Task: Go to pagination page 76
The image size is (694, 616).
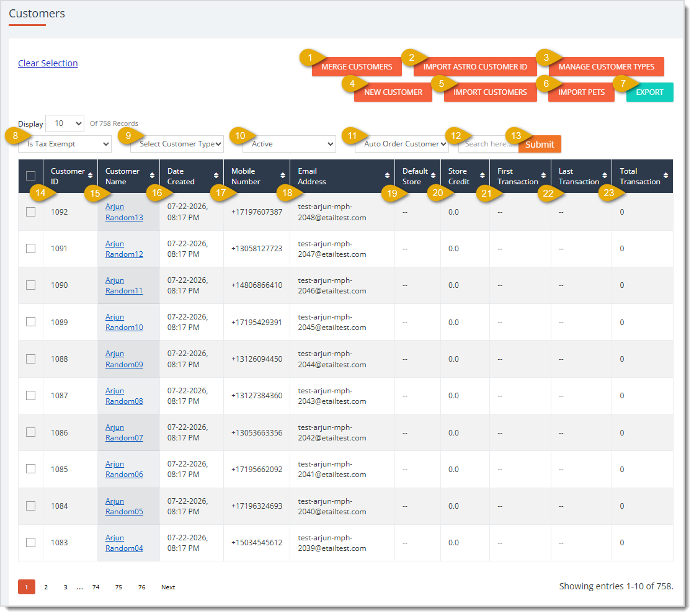Action: click(x=142, y=587)
